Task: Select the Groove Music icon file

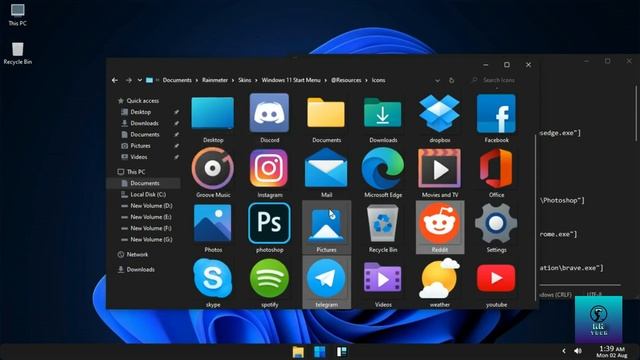Action: point(213,173)
